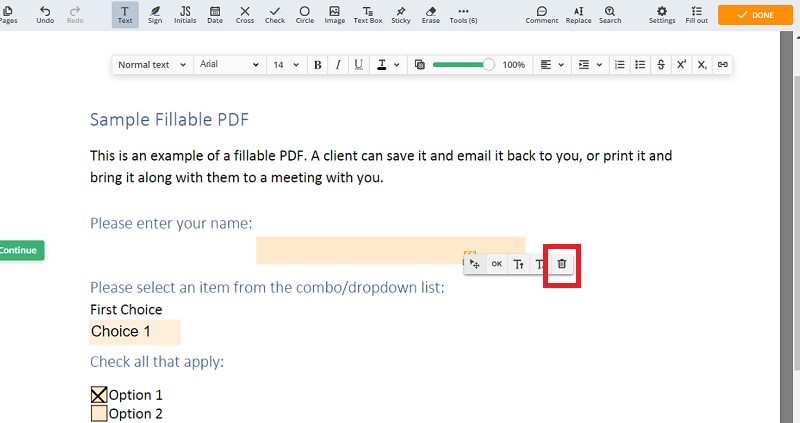Click the move icon in field popup

(474, 264)
